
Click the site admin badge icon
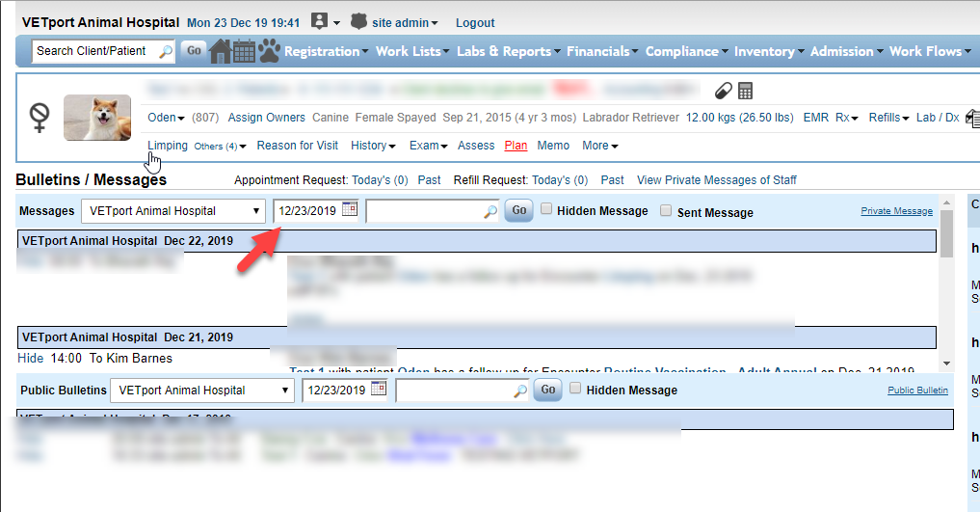(x=358, y=21)
